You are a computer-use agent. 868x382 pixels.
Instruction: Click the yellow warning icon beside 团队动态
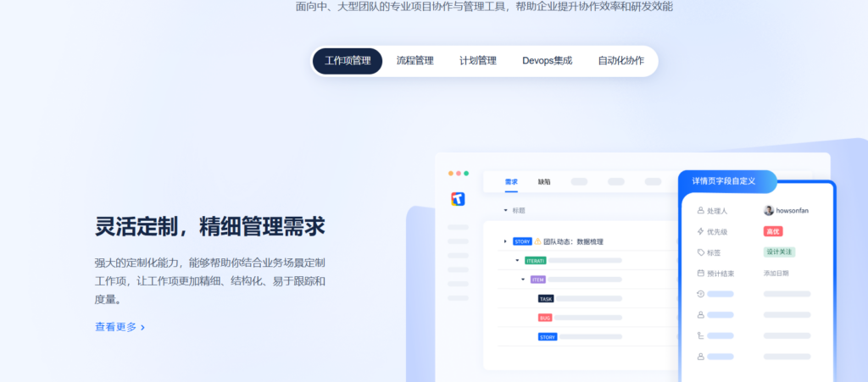tap(537, 241)
